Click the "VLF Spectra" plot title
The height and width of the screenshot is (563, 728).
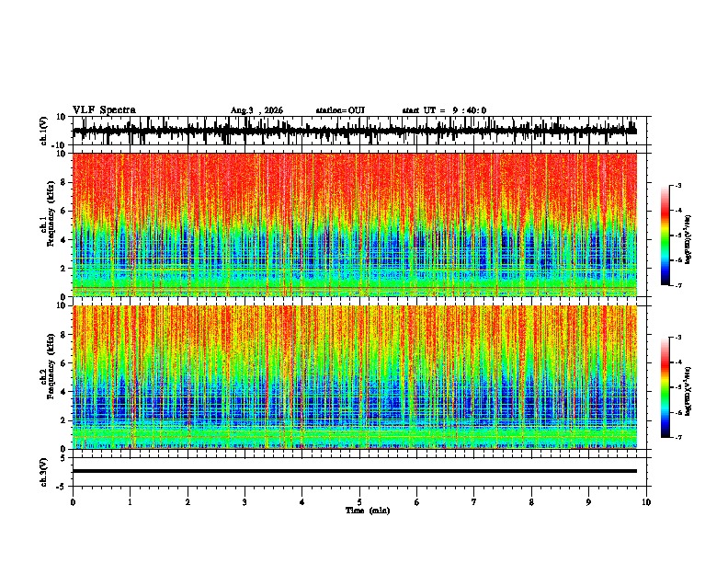point(104,110)
